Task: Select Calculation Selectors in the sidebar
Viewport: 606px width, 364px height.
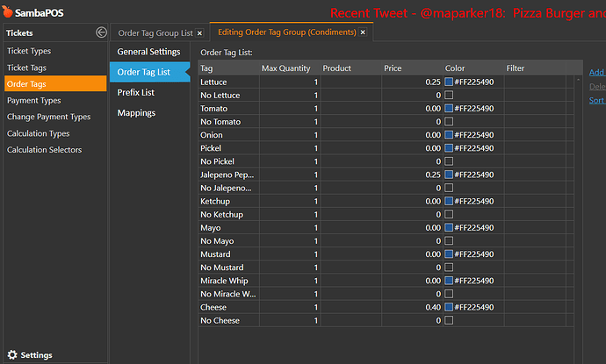Action: tap(44, 150)
